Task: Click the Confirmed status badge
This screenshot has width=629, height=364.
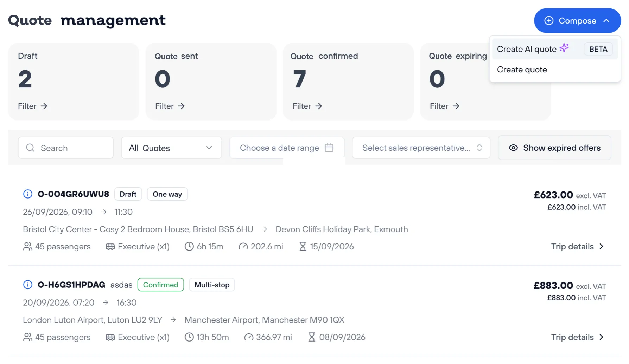Action: coord(161,285)
